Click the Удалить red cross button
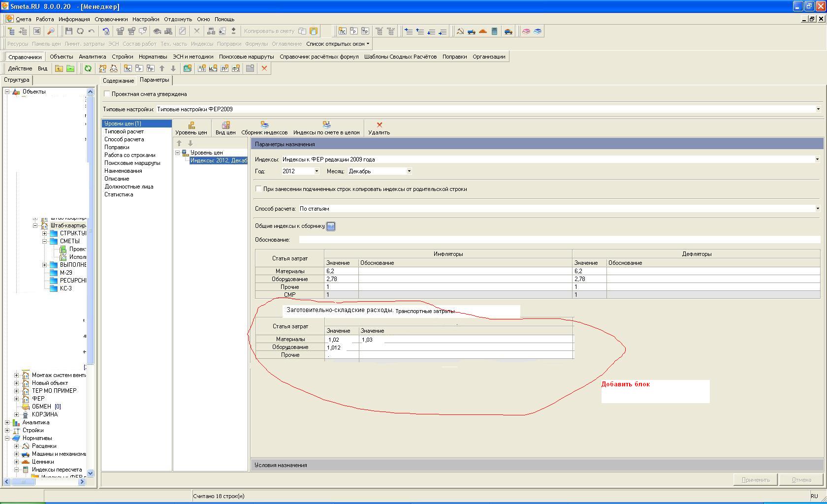Screen dimensions: 827x504 (x=379, y=128)
